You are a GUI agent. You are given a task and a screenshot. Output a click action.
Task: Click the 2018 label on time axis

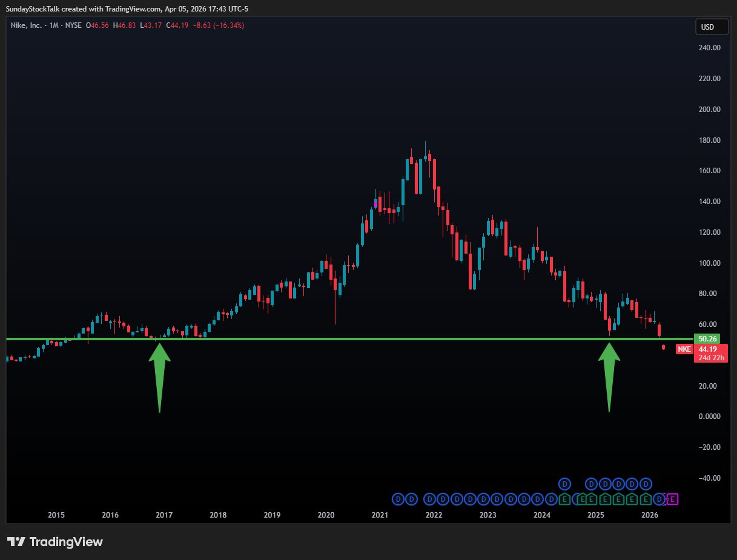(218, 515)
